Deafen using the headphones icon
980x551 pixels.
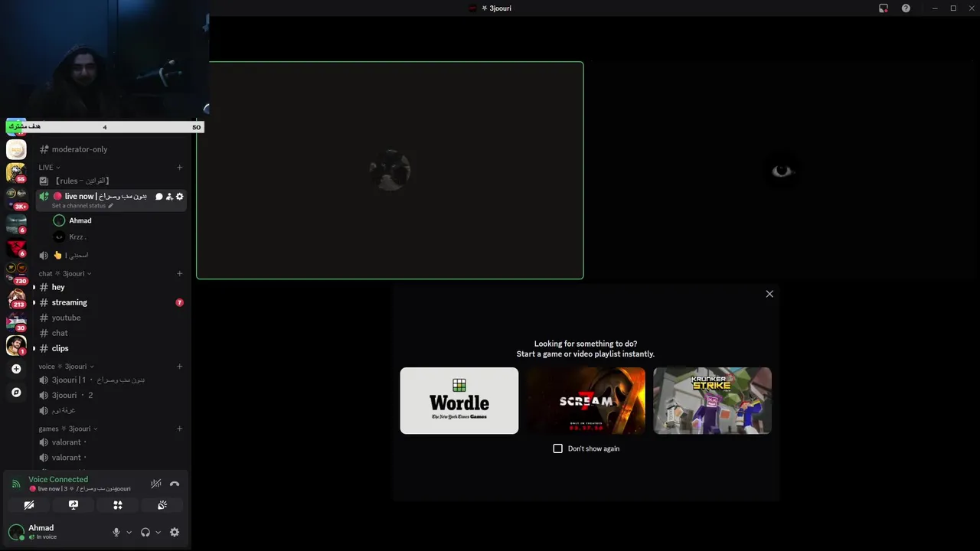(145, 532)
